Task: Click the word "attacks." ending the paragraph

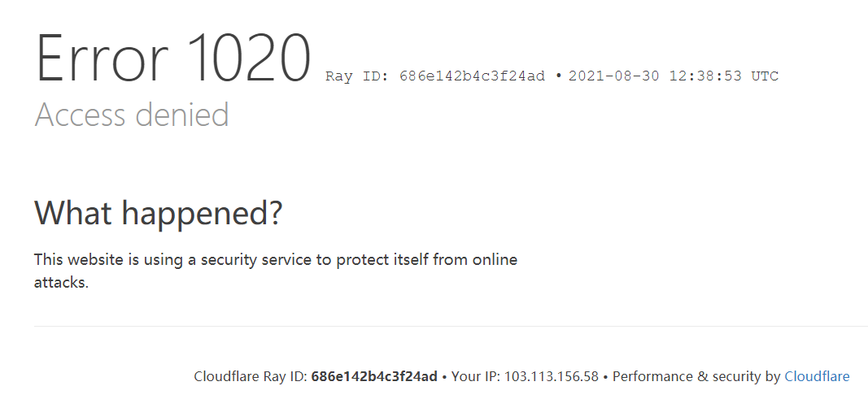Action: tap(61, 284)
